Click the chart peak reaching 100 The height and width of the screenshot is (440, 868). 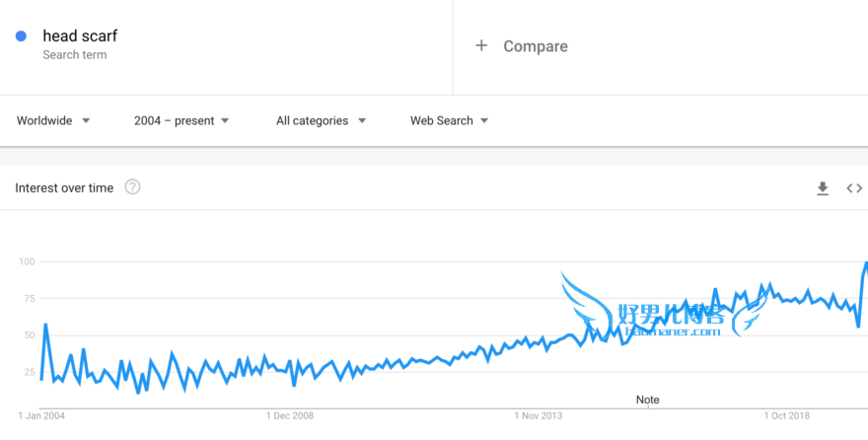click(x=866, y=262)
